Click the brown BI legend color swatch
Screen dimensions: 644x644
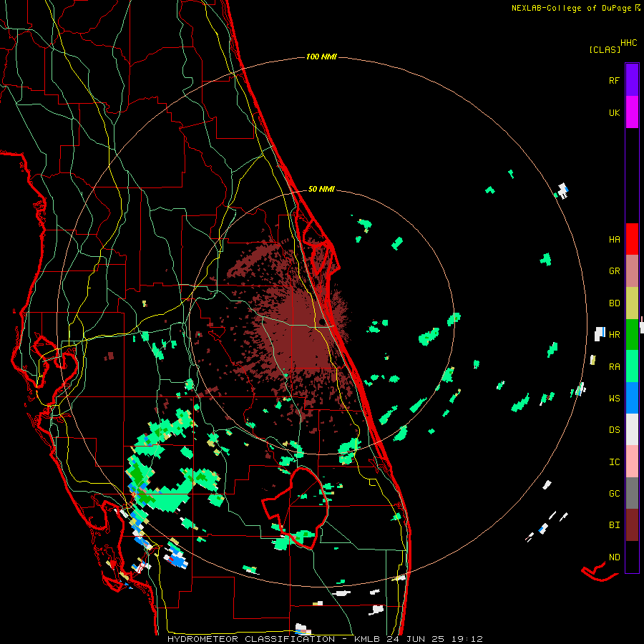click(x=632, y=525)
